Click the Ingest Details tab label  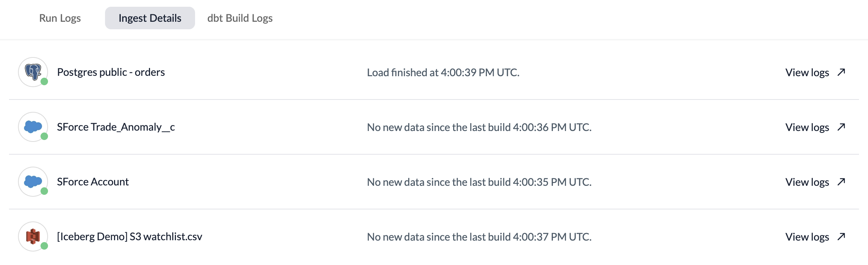(149, 18)
